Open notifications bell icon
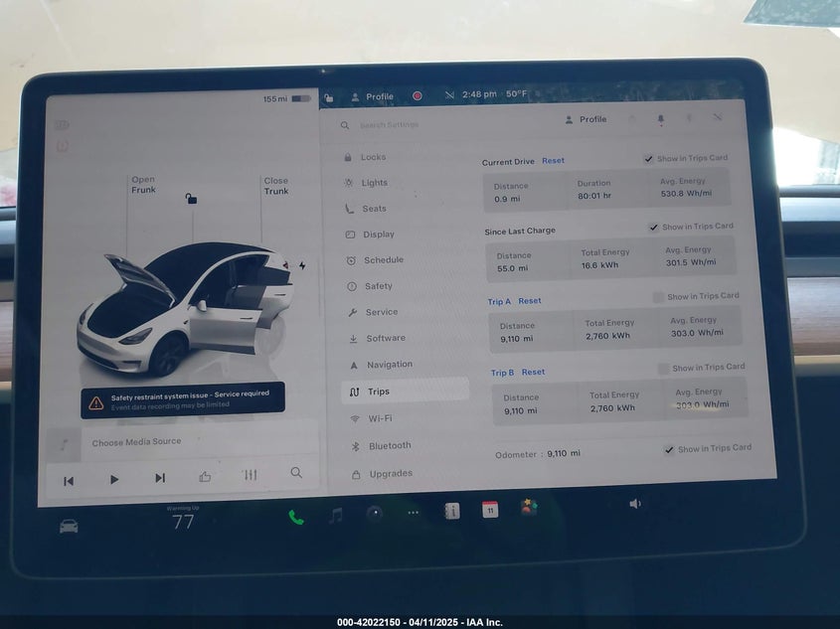840x629 pixels. [x=660, y=119]
